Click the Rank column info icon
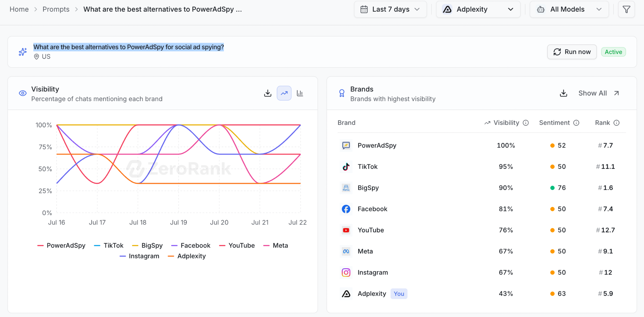Image resolution: width=644 pixels, height=317 pixels. coord(617,123)
